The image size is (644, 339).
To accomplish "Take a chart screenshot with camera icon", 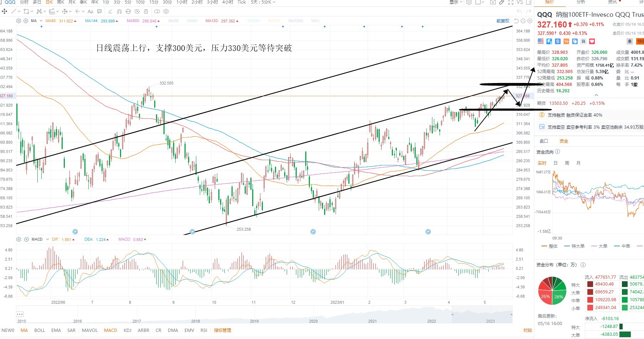I will (x=493, y=2).
